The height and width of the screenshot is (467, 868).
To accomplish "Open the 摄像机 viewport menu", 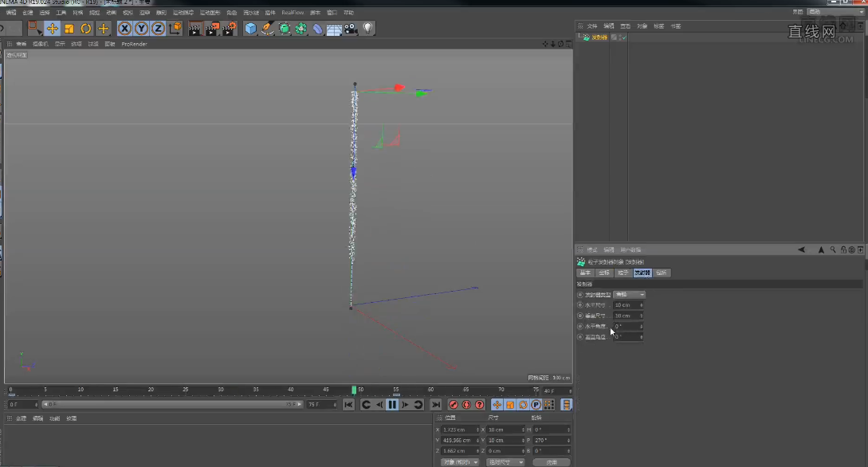I will coord(40,44).
